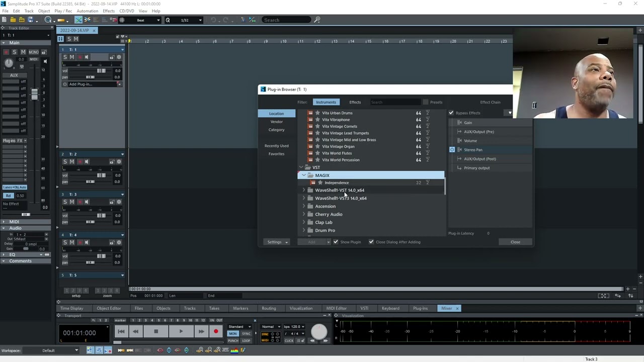Uncheck Show Plugin checkbox
This screenshot has width=644, height=362.
coord(336,242)
